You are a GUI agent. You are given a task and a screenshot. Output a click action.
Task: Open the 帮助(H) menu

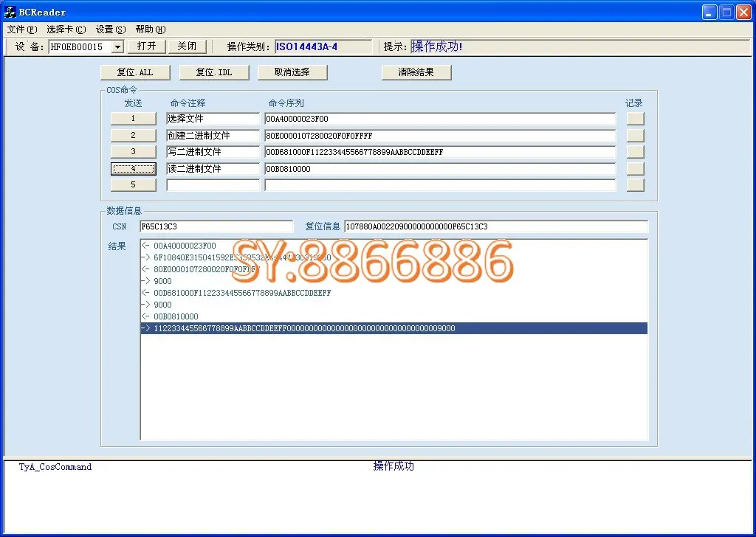pos(151,30)
